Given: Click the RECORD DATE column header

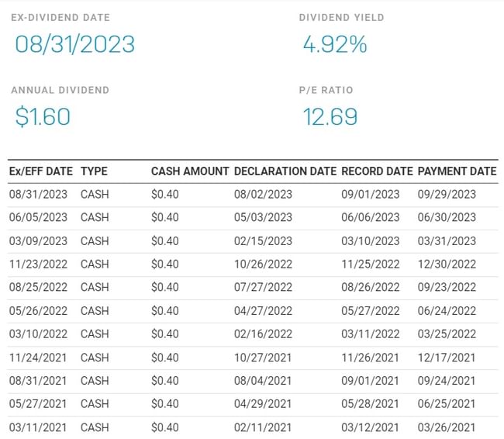Looking at the screenshot, I should click(377, 171).
